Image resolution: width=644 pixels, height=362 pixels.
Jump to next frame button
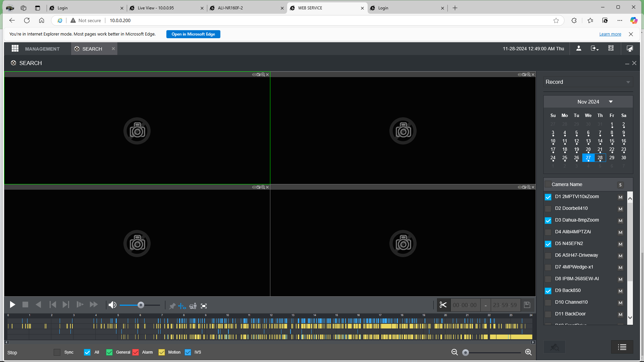coord(66,305)
